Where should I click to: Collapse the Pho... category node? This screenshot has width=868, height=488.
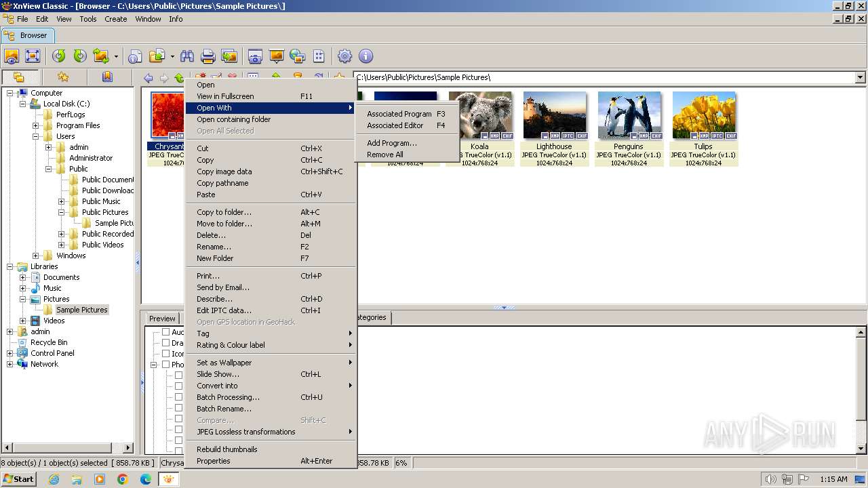[154, 365]
